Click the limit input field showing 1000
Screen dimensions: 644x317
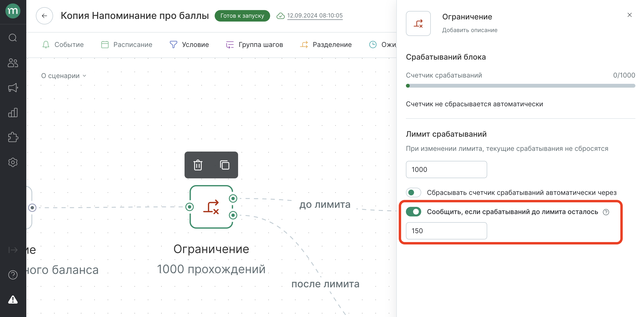click(x=446, y=170)
